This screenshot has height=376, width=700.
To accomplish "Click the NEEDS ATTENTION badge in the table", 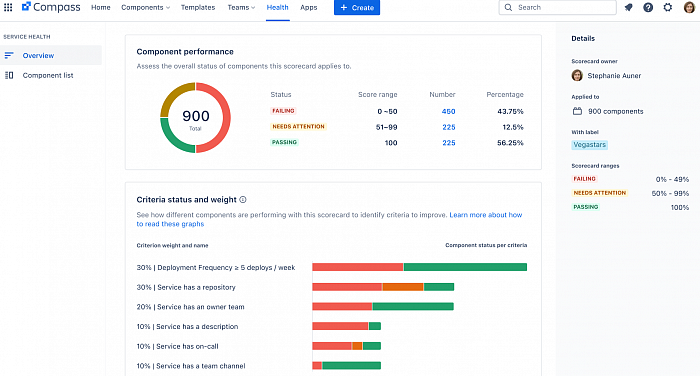I will point(298,126).
